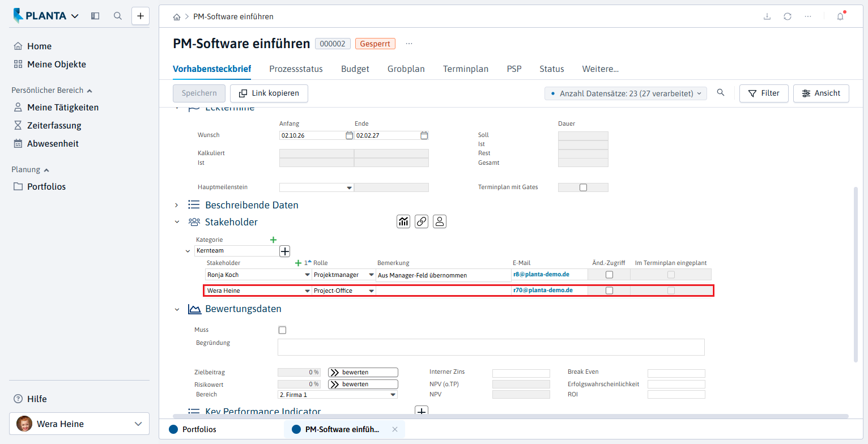Click the Link kopieren button
Image resolution: width=868 pixels, height=444 pixels.
(x=269, y=93)
